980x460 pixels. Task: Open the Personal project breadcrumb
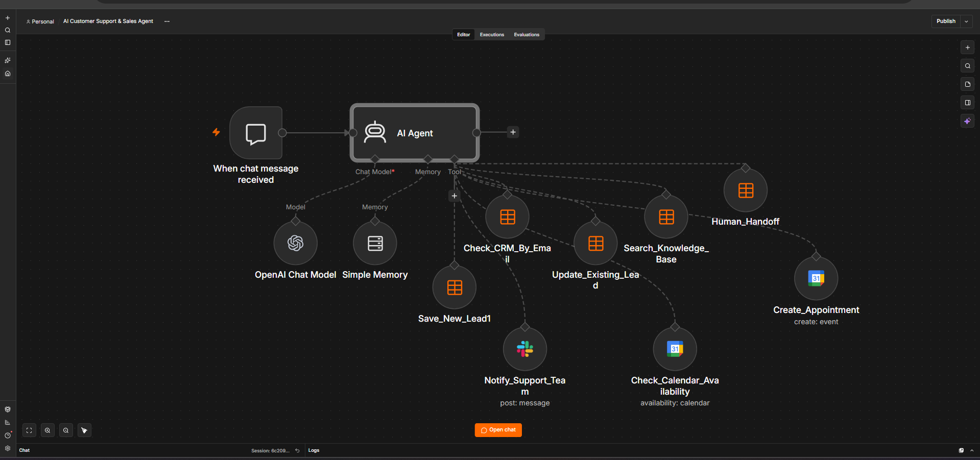pos(40,21)
